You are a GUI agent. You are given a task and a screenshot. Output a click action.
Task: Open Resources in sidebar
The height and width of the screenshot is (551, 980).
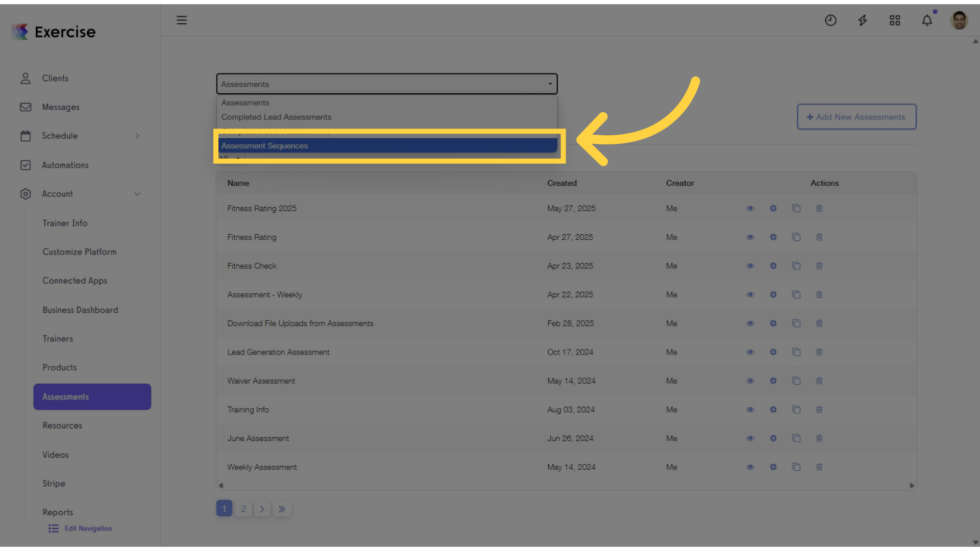pyautogui.click(x=62, y=425)
